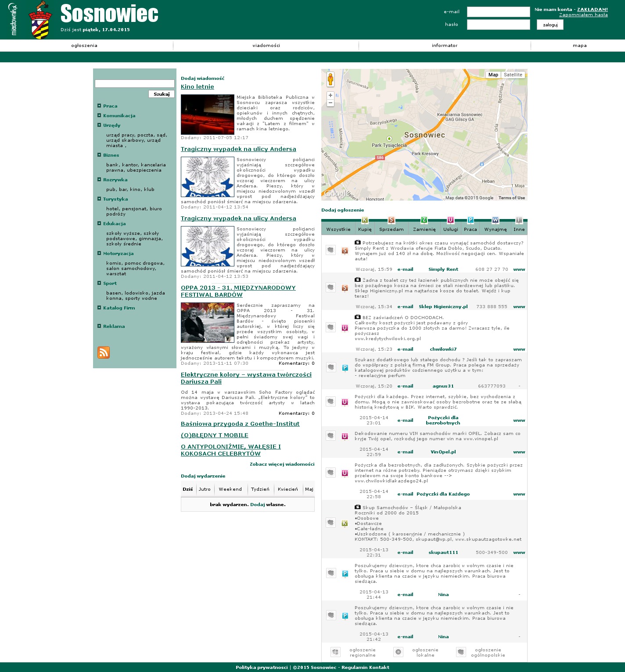The width and height of the screenshot is (625, 672).
Task: Click the e-mail login input field
Action: click(x=498, y=12)
